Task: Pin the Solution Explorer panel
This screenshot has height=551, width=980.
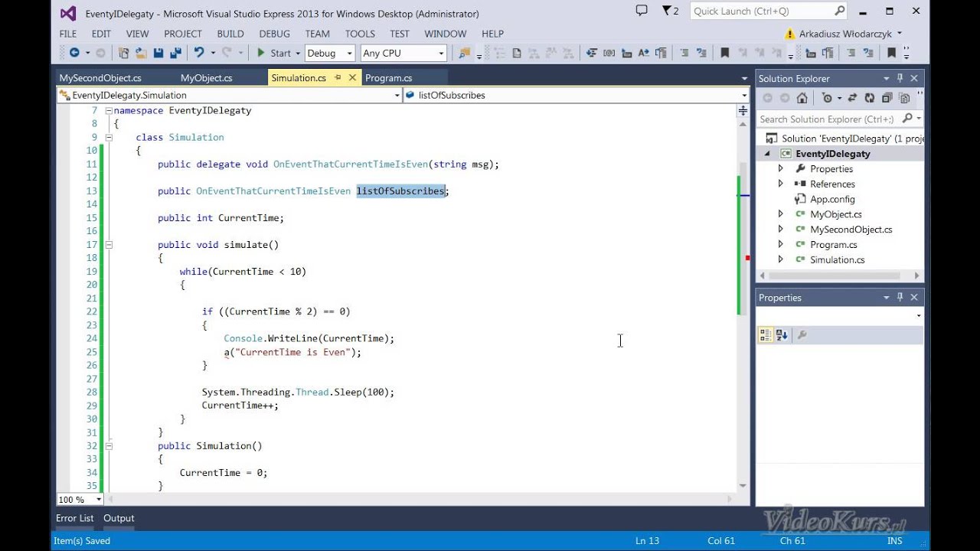Action: (x=900, y=78)
